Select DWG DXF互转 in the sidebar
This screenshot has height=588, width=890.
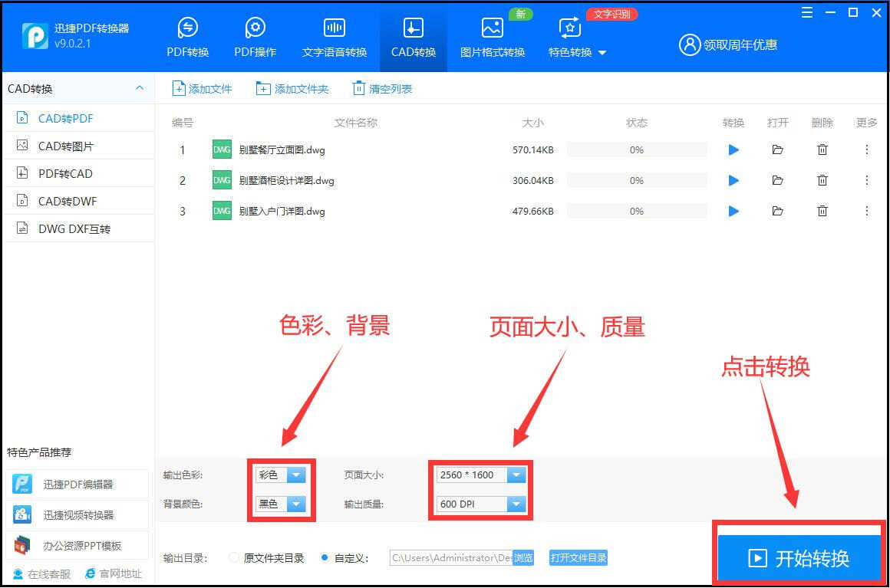(x=78, y=229)
